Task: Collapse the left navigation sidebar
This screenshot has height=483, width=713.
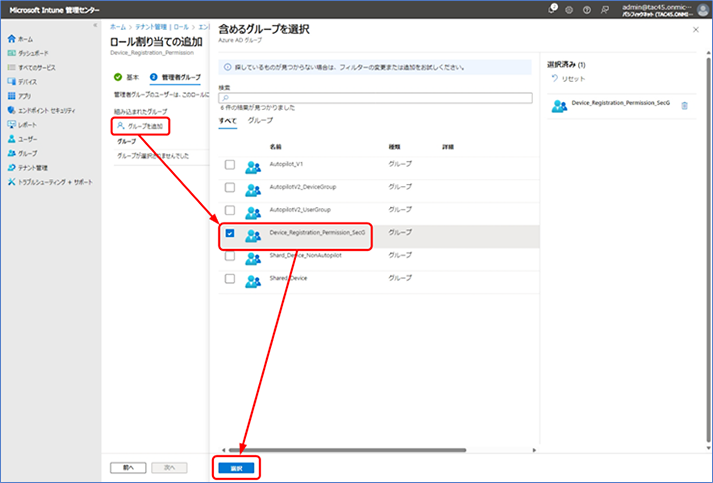Action: (95, 25)
